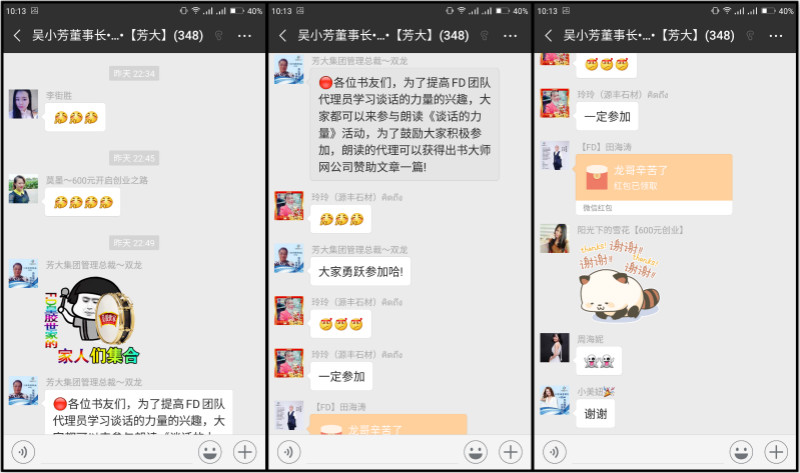Tap the back arrow in the left chat panel
The width and height of the screenshot is (800, 473).
tap(17, 35)
